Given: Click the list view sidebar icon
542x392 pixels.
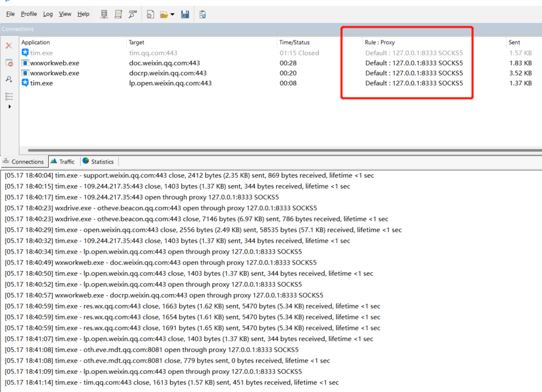Looking at the screenshot, I should (9, 96).
